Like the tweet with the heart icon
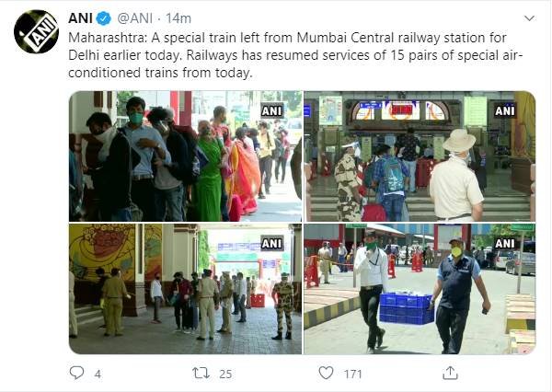 point(326,373)
